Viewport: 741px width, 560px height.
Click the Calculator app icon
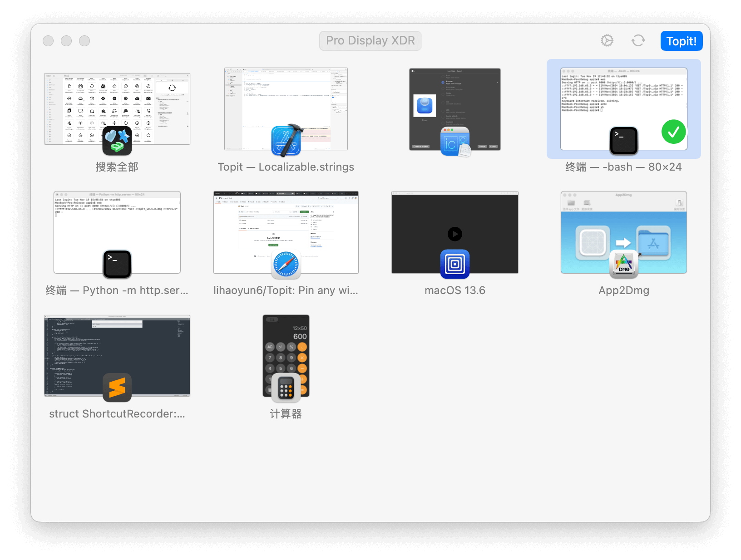click(x=286, y=388)
